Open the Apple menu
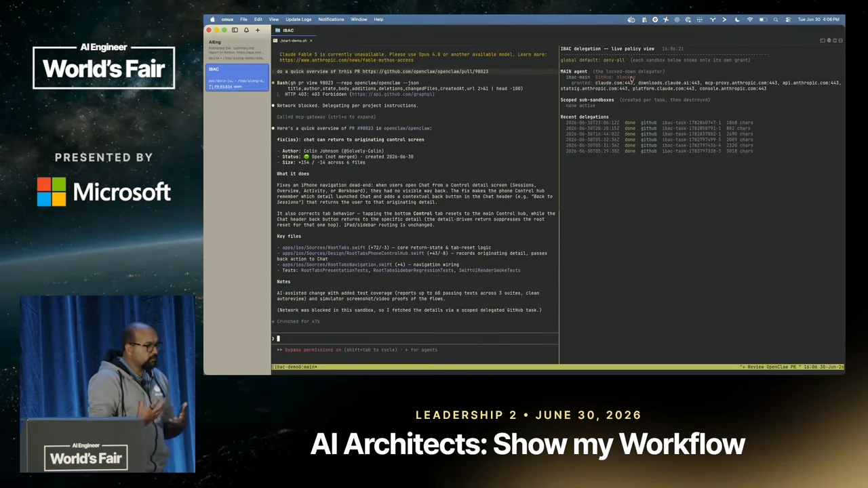868x488 pixels. [212, 19]
